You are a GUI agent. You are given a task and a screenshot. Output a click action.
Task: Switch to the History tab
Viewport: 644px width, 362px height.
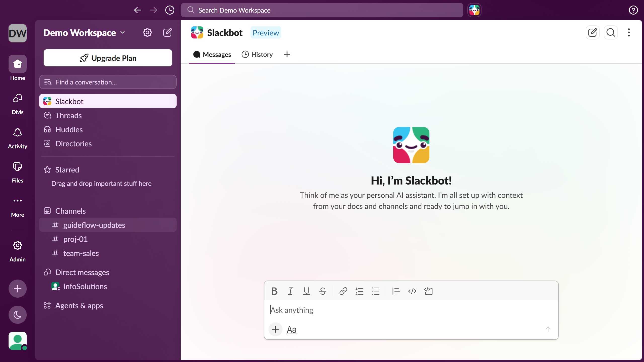click(257, 54)
